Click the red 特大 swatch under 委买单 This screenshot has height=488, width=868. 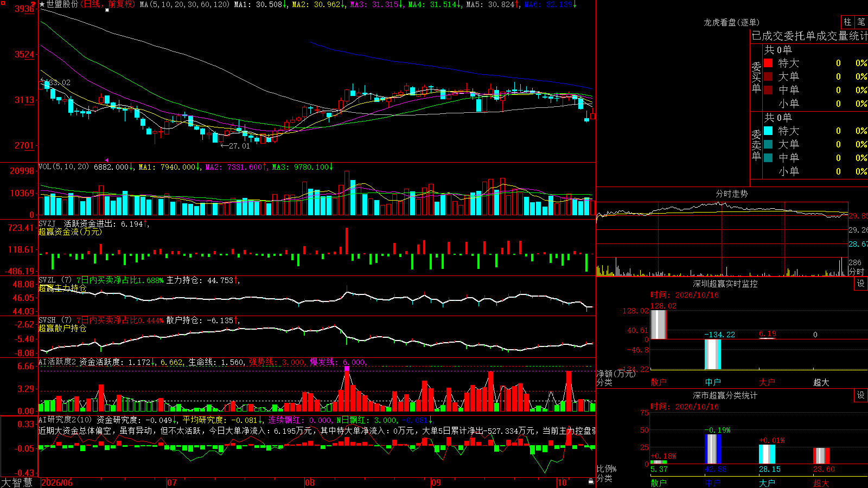[768, 63]
